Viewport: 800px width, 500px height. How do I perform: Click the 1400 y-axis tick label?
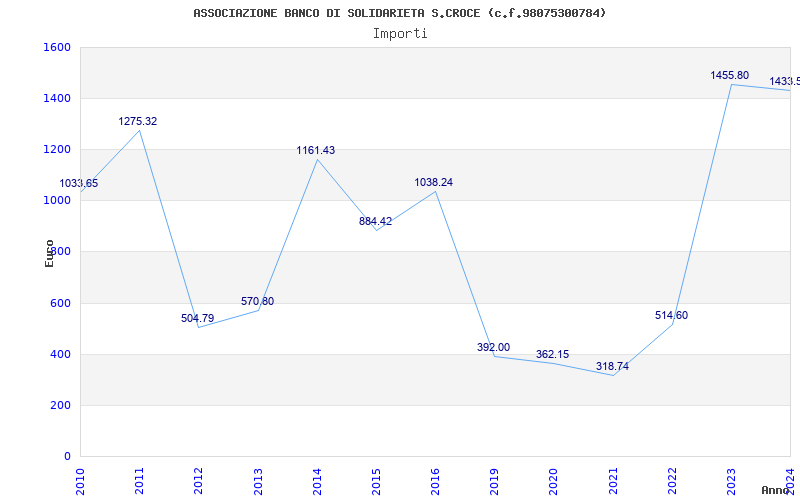[x=57, y=98]
